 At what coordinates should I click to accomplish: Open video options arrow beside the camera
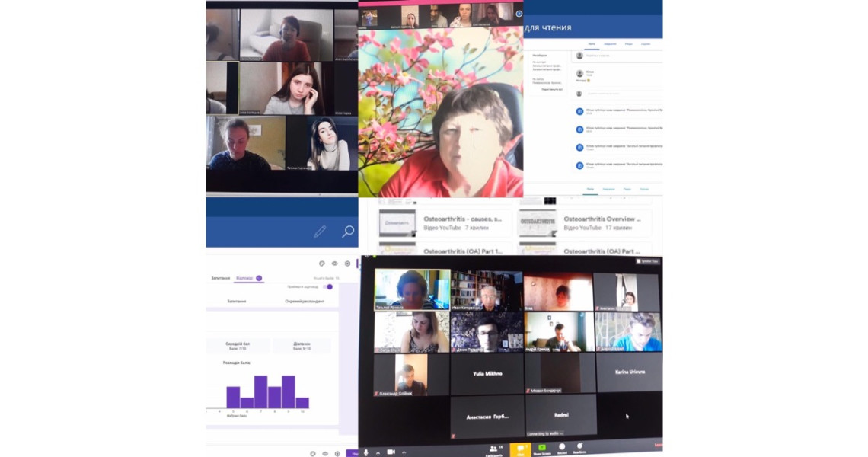coord(404,452)
